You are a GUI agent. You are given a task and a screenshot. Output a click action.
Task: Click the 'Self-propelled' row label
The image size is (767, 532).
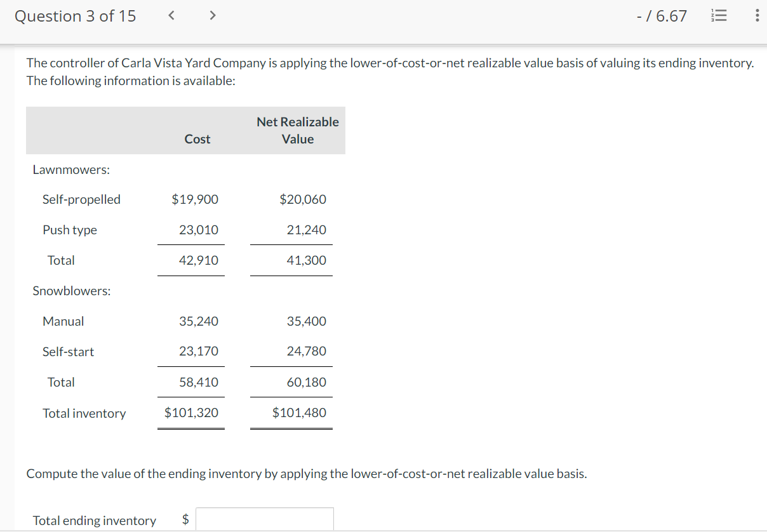tap(81, 199)
